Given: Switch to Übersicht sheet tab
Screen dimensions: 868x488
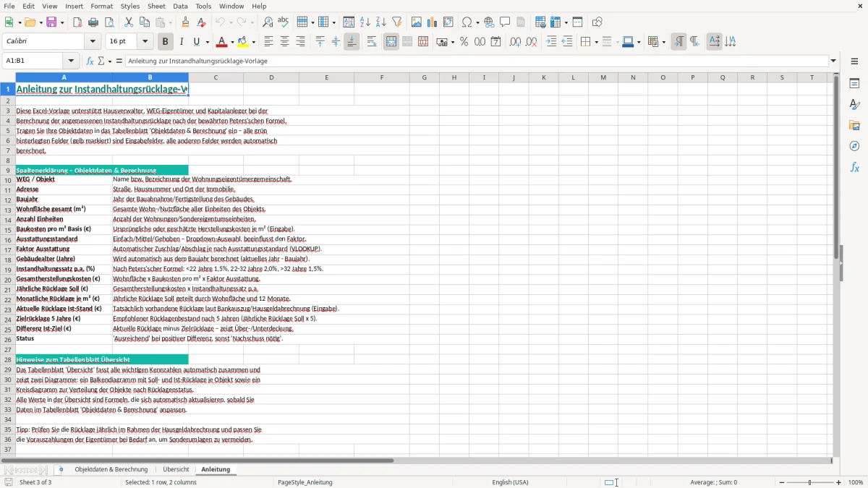Looking at the screenshot, I should 176,469.
